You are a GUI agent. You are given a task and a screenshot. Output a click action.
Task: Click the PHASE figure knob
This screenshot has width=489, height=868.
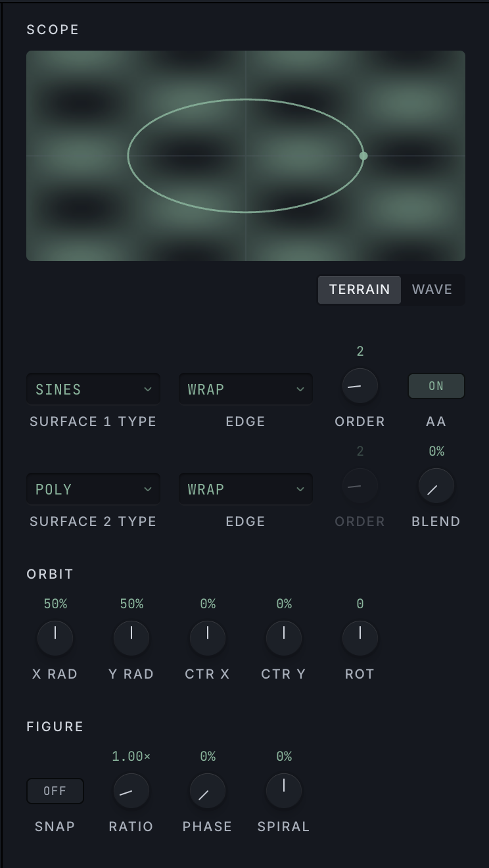point(208,791)
